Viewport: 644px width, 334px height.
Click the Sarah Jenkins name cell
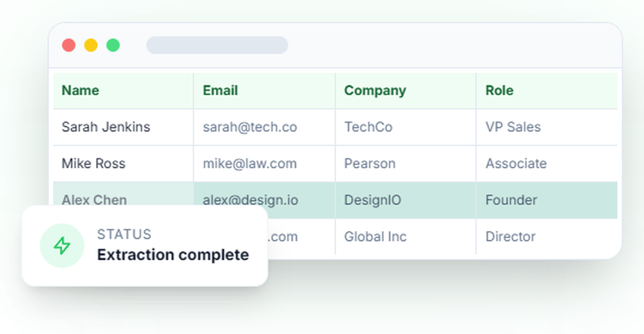pos(106,127)
